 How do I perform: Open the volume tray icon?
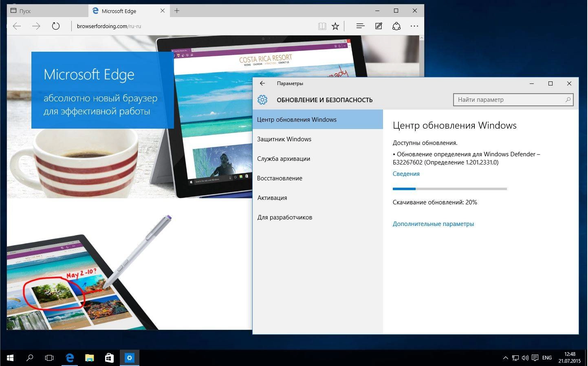525,358
